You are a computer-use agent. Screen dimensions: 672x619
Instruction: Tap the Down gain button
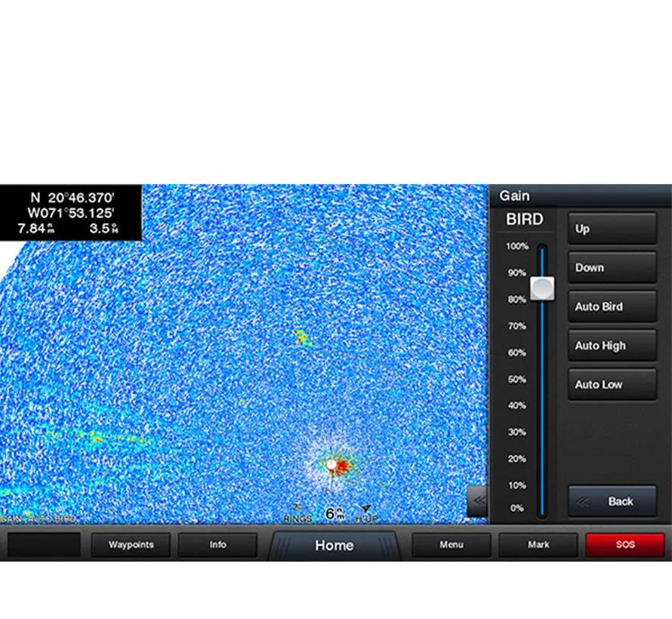[x=612, y=268]
